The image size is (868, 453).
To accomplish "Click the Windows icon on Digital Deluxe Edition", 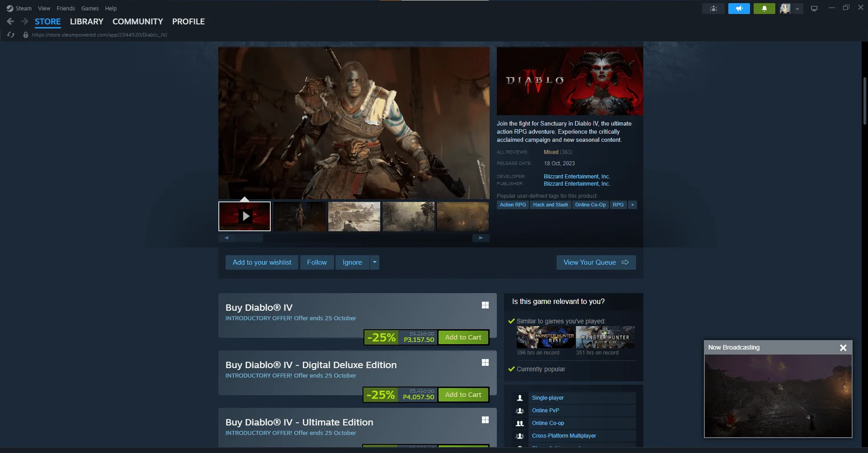I will [485, 363].
